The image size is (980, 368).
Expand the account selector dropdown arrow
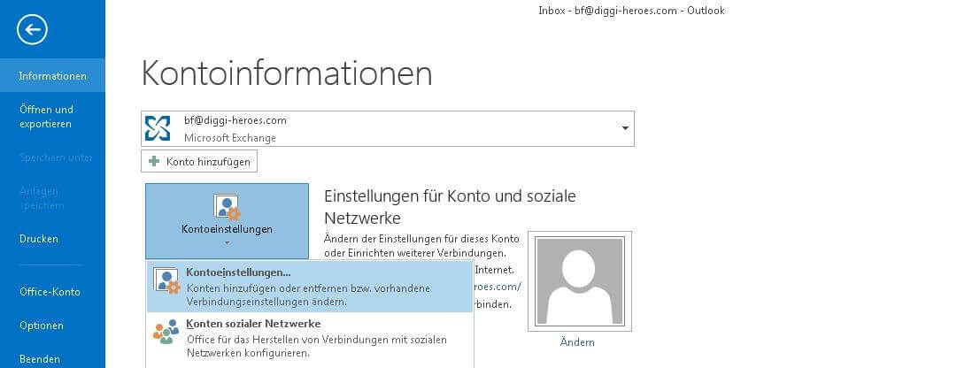(x=625, y=128)
